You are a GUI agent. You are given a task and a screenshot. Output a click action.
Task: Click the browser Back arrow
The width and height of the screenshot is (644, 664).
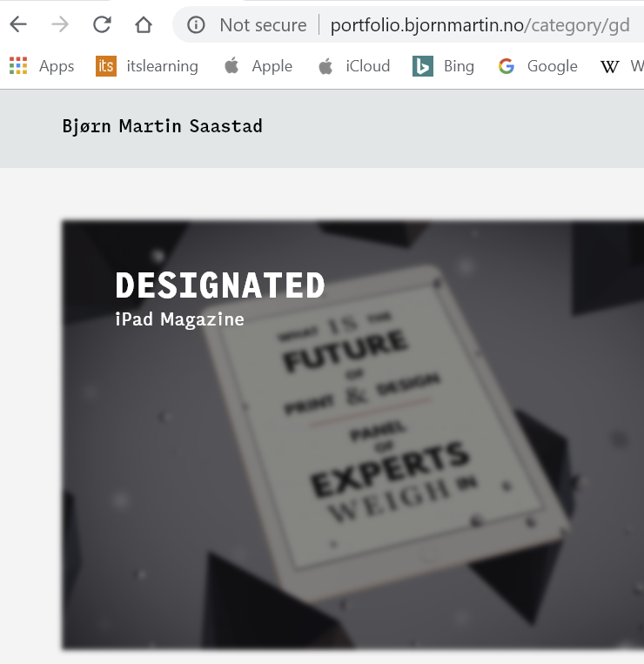(18, 24)
